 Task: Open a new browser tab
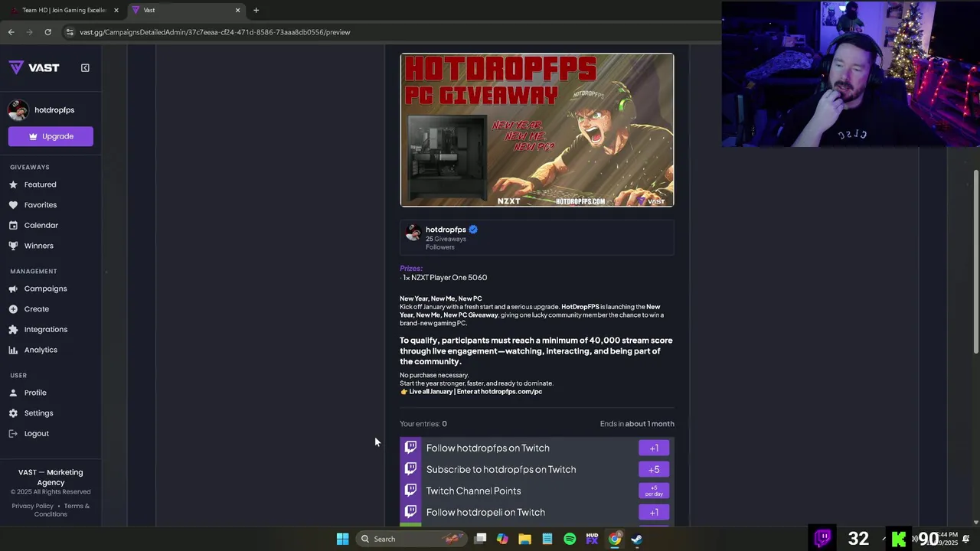[256, 10]
